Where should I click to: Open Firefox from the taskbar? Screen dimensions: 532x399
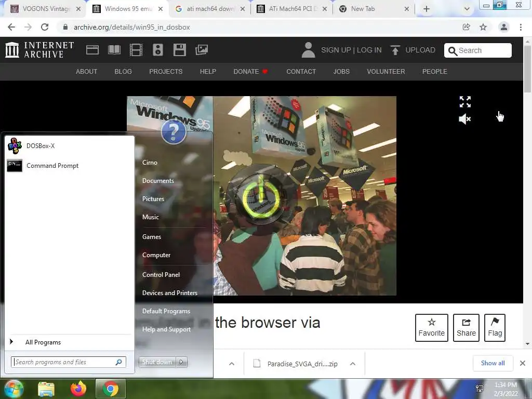pyautogui.click(x=78, y=389)
